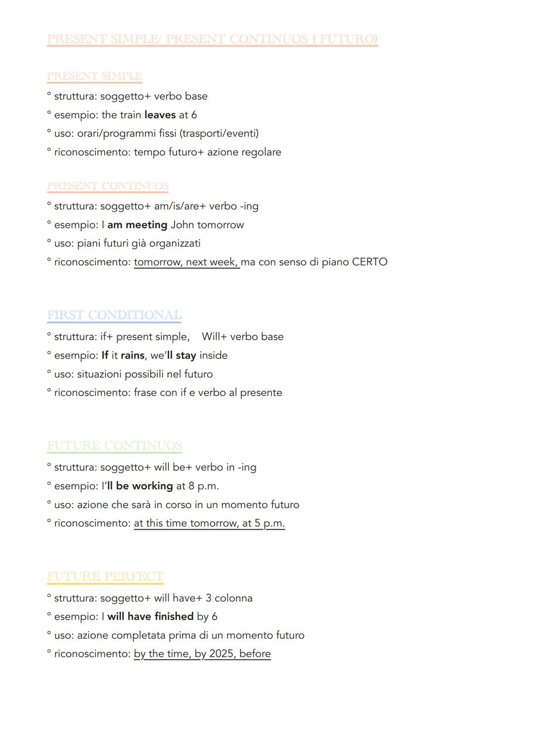
Task: Click the orange 'PRESENT SIMPLE' section heading
Action: pos(95,76)
